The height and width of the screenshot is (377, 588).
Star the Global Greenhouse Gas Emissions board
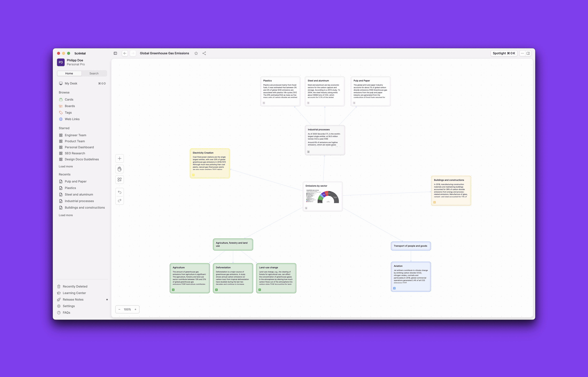(196, 53)
